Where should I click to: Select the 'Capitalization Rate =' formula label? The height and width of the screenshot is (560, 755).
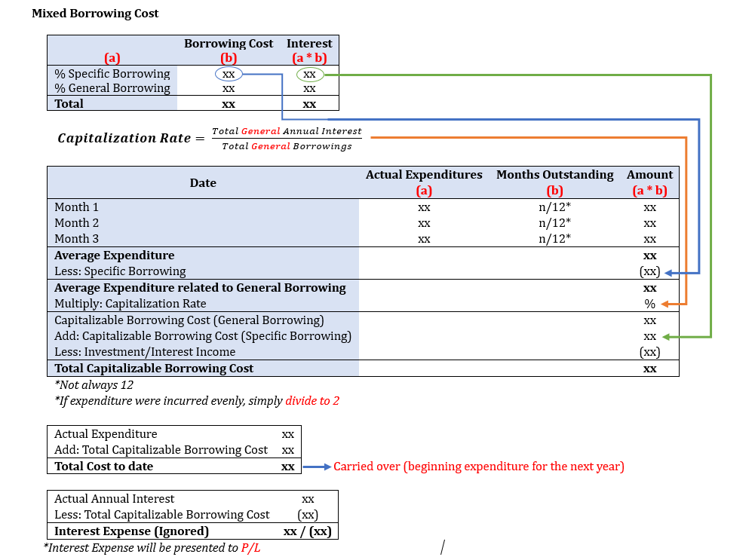coord(131,138)
